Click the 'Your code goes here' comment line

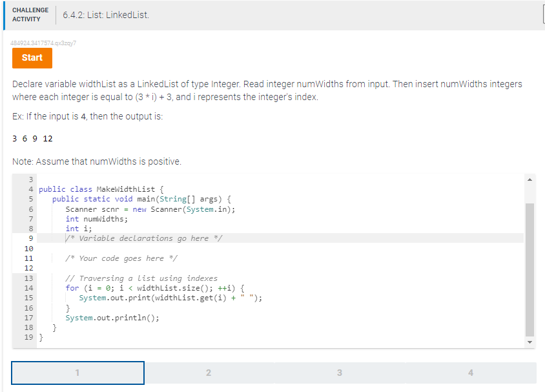[x=121, y=258]
